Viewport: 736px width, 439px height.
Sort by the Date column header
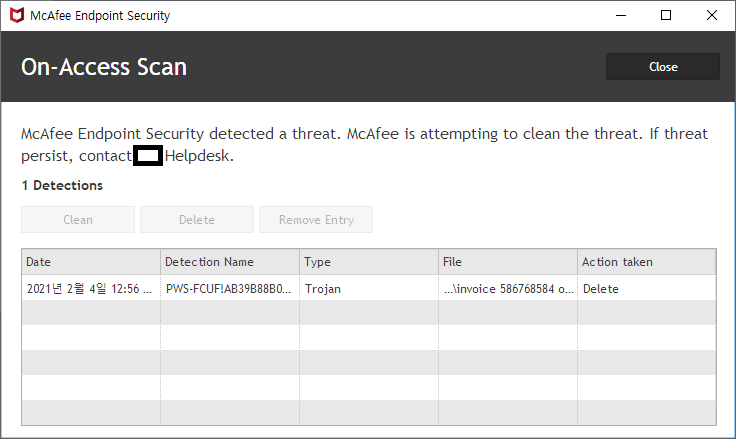point(91,262)
